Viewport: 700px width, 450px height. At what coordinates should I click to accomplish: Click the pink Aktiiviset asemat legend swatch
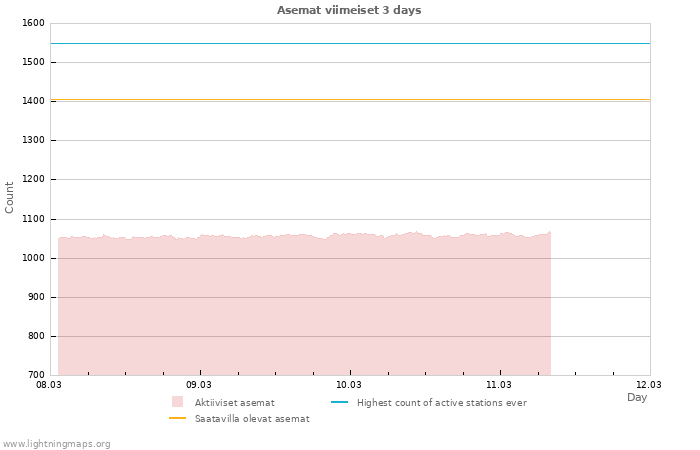coord(178,402)
